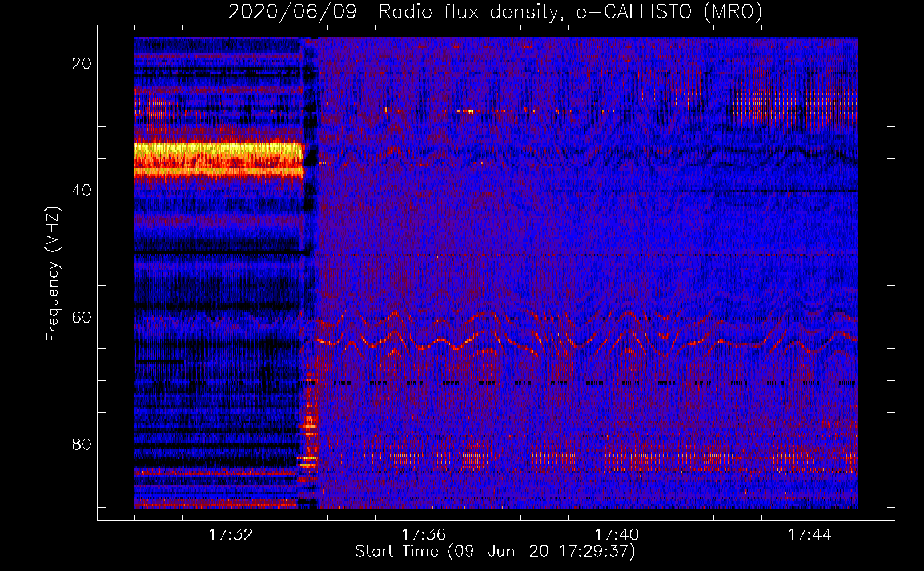Click the '17:44' time tick label
The image size is (924, 571).
coord(810,535)
